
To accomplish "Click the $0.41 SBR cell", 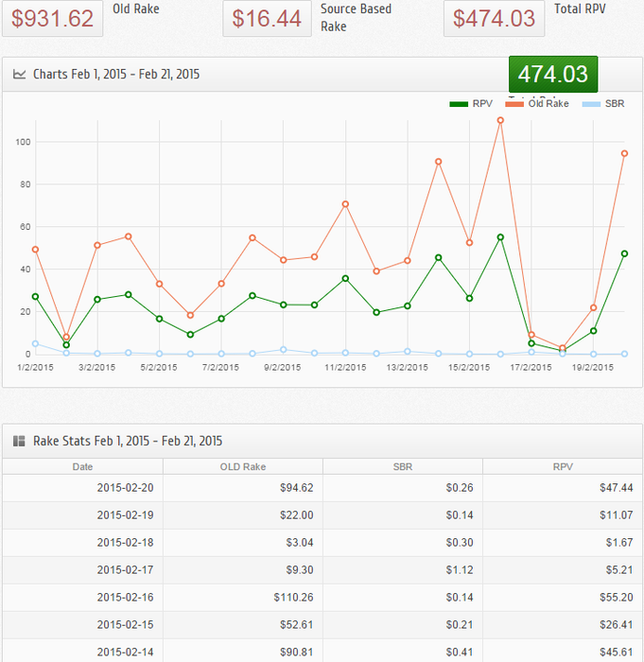I will coord(403,651).
